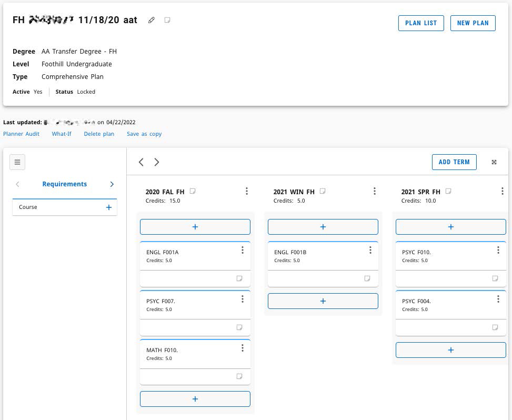
Task: Open note icon beside 2021 WIN FH term
Action: [x=323, y=192]
